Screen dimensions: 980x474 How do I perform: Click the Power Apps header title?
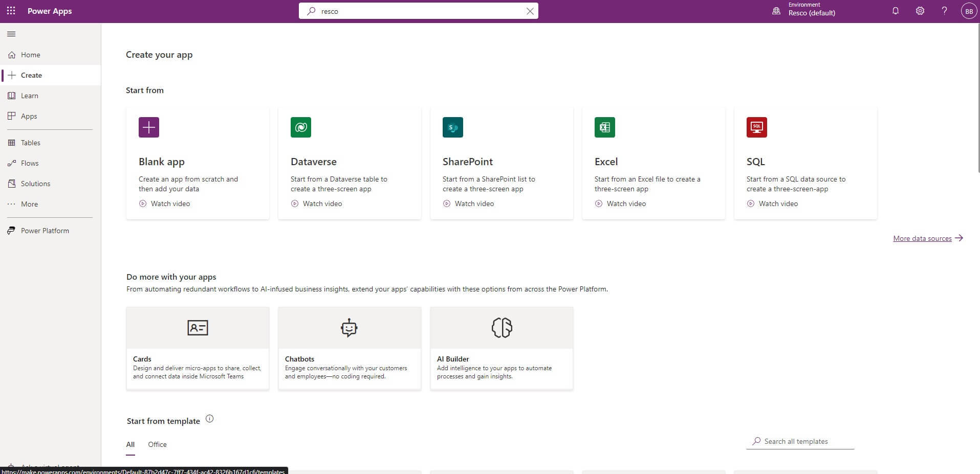50,11
